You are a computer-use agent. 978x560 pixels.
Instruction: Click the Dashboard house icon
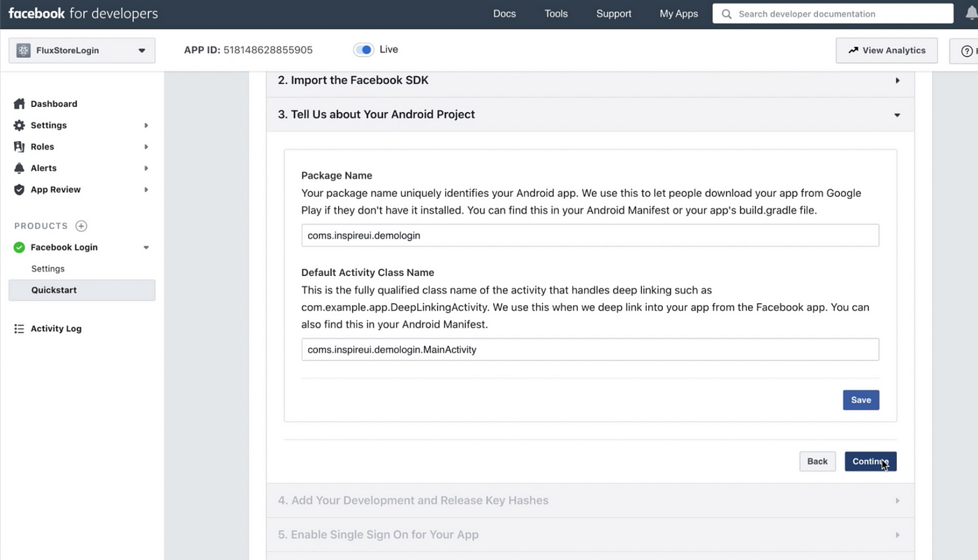click(20, 103)
